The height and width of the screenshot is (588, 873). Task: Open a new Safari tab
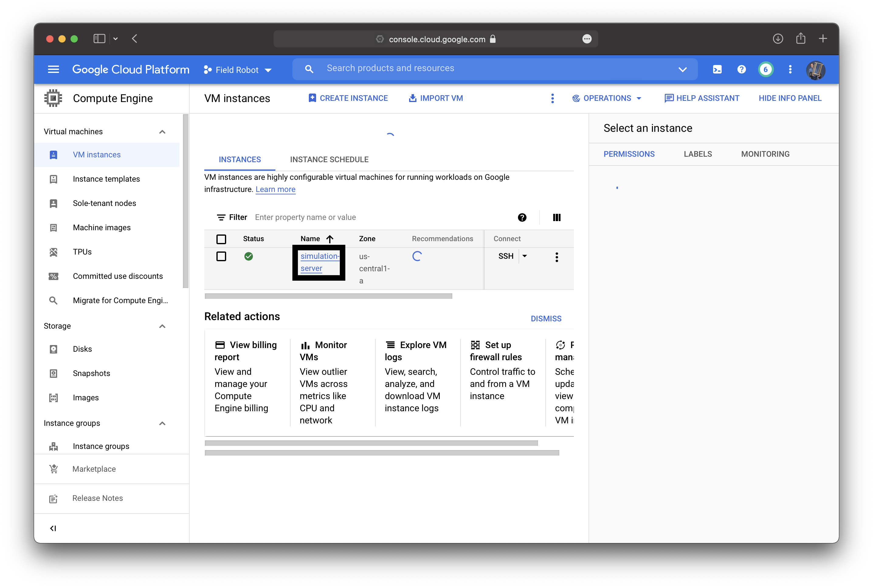point(823,39)
